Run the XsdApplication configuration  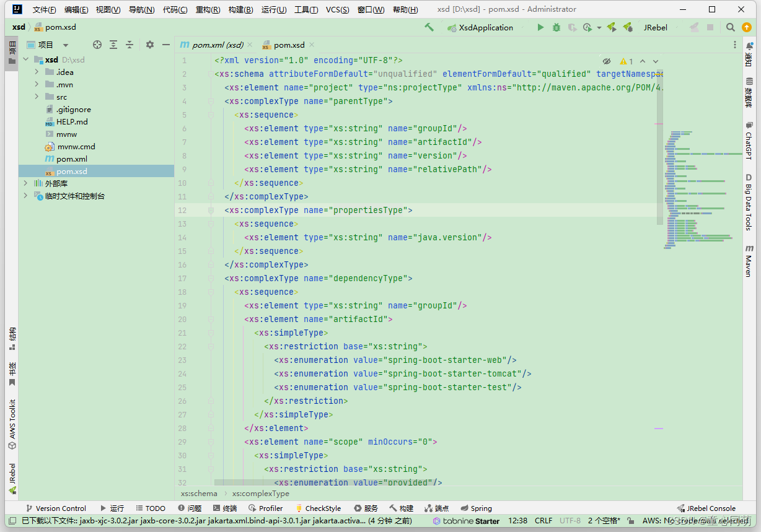pos(540,27)
